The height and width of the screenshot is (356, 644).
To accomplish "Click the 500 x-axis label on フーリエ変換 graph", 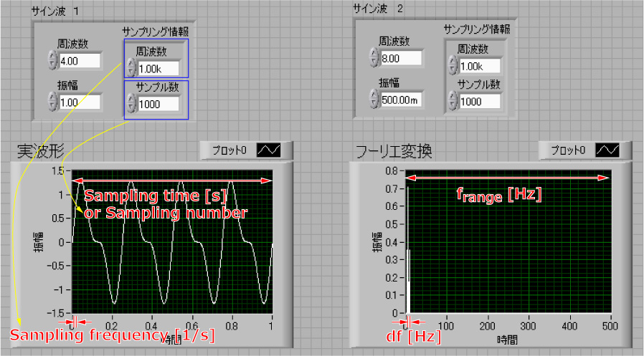I will point(610,327).
